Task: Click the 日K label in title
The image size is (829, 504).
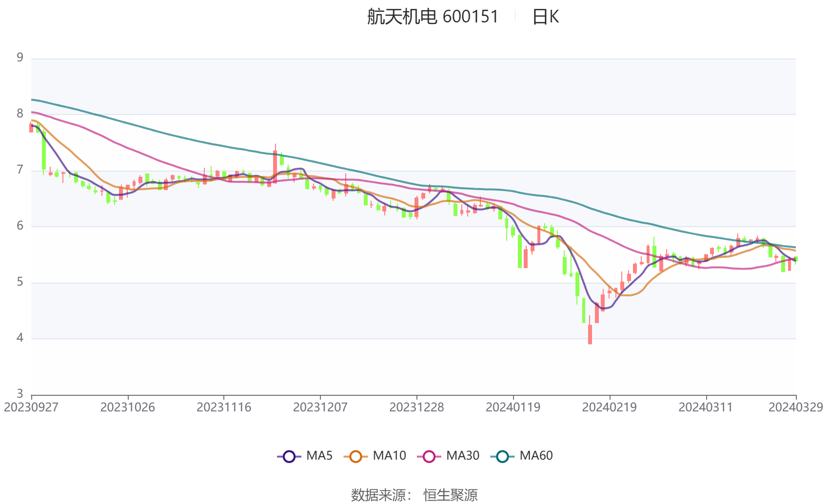Action: (545, 17)
